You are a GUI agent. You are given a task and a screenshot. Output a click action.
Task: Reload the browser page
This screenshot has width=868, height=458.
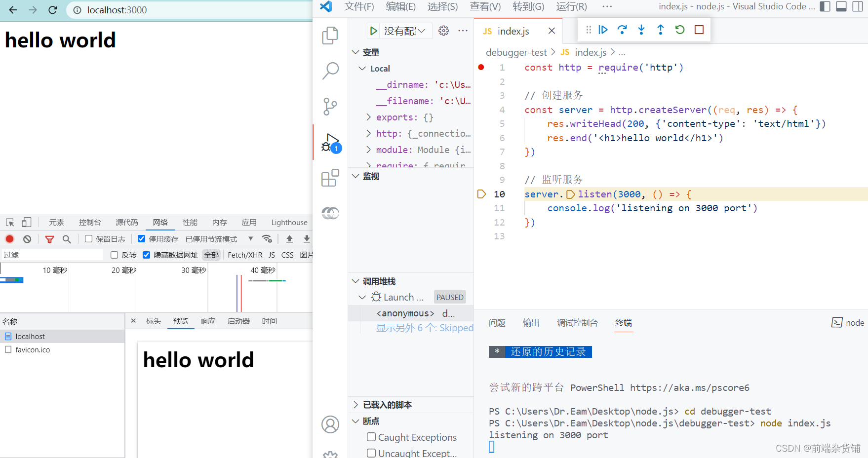click(53, 10)
